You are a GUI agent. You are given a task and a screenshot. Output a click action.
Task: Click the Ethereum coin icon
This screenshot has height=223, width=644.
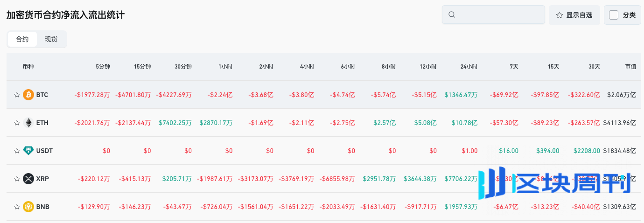pyautogui.click(x=28, y=123)
